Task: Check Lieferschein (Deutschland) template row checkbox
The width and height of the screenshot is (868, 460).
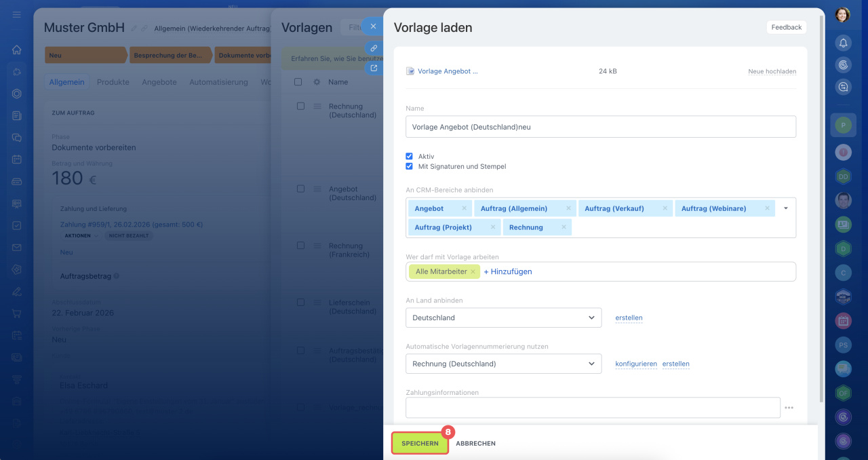Action: pos(300,303)
